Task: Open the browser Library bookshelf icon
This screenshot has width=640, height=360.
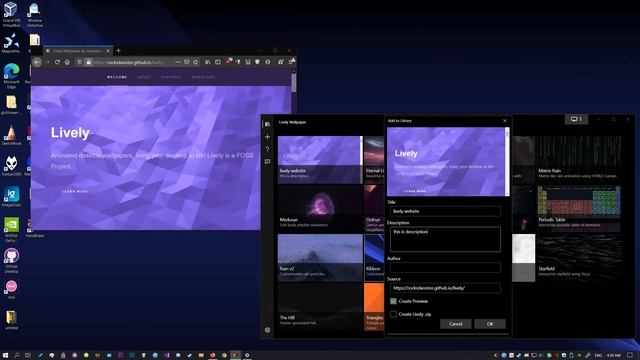Action: (x=208, y=62)
